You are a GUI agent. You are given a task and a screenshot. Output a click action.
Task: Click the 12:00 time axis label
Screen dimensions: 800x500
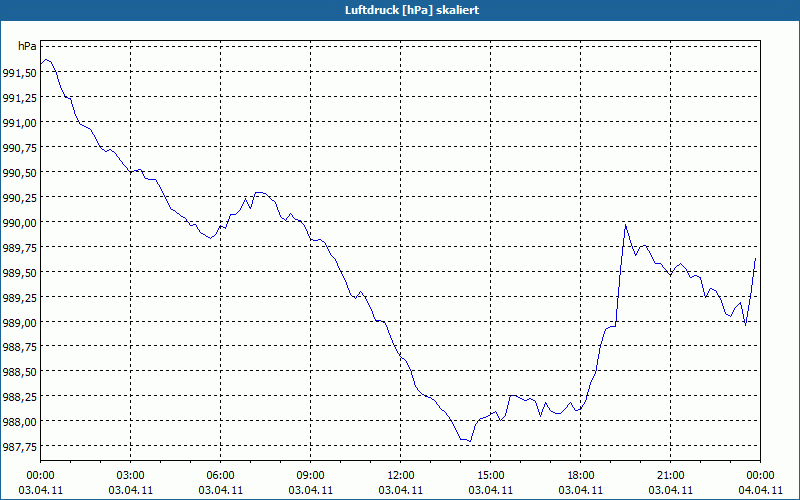[x=401, y=476]
